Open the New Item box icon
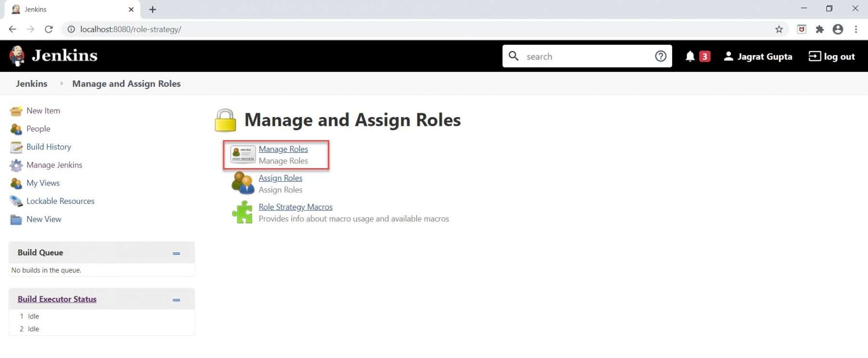This screenshot has width=868, height=358. [16, 111]
